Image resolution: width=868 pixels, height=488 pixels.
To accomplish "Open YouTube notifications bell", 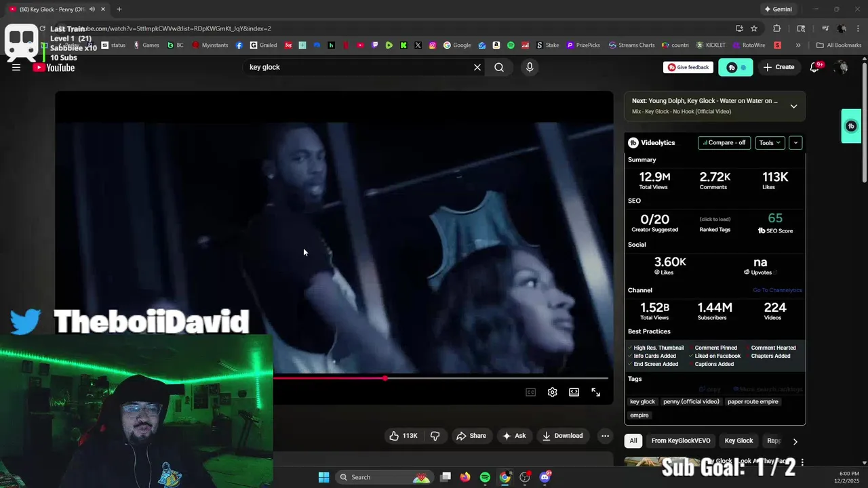I will click(x=815, y=67).
